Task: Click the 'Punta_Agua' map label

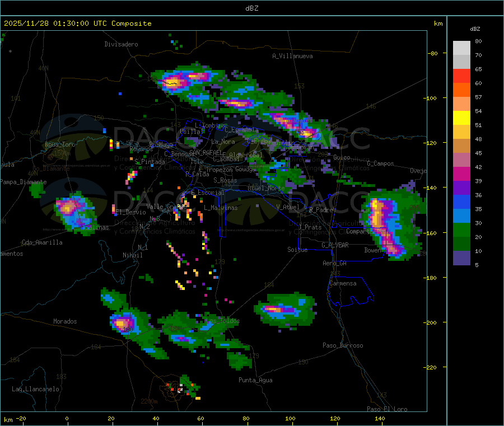Action: [x=255, y=380]
